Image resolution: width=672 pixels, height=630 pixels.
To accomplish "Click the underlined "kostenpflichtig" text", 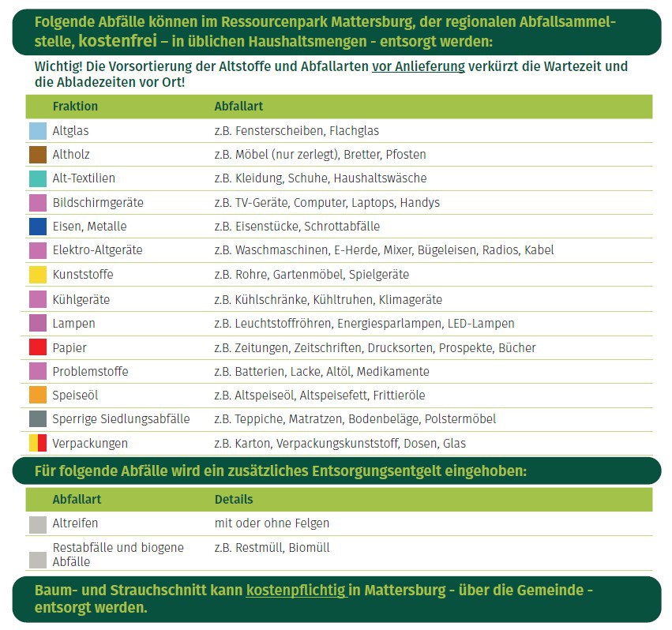I will point(296,591).
